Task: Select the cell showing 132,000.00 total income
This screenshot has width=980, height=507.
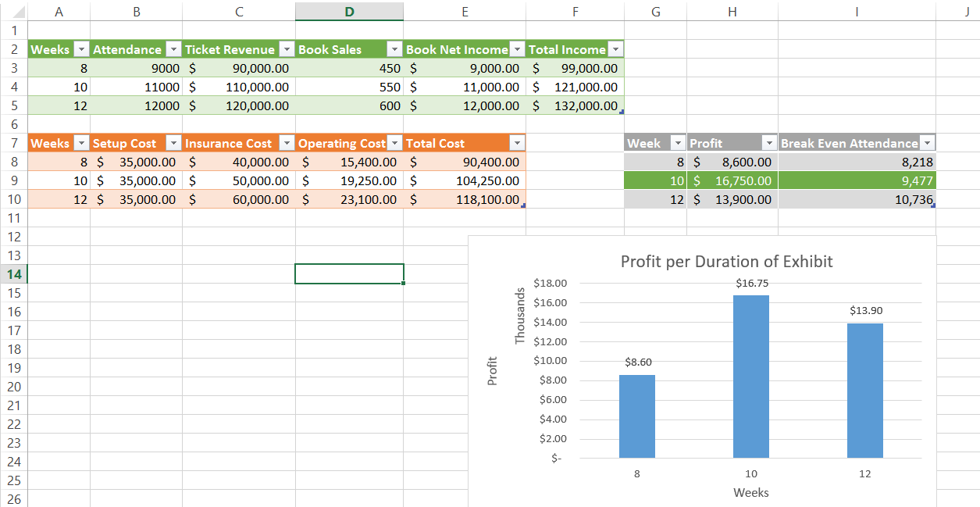Action: (x=575, y=105)
